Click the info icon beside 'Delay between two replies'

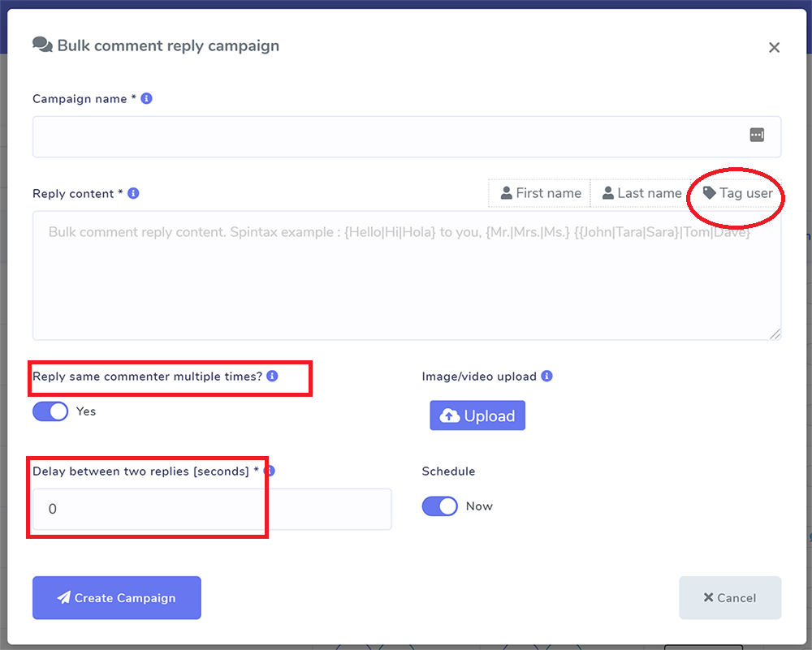[269, 470]
